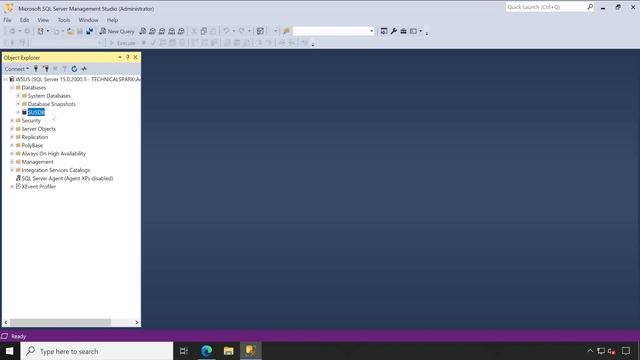
Task: Open the Edit menu
Action: [24, 20]
